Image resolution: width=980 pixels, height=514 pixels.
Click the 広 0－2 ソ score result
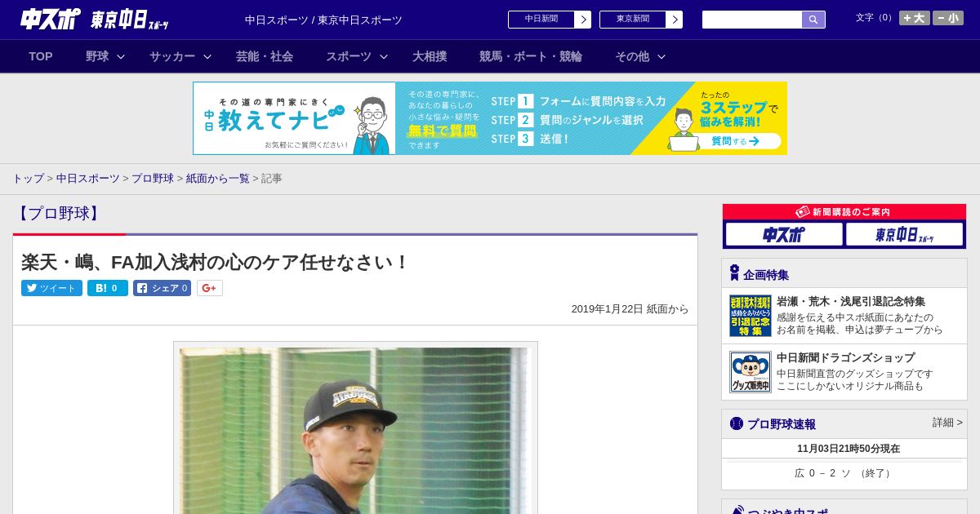click(x=844, y=473)
